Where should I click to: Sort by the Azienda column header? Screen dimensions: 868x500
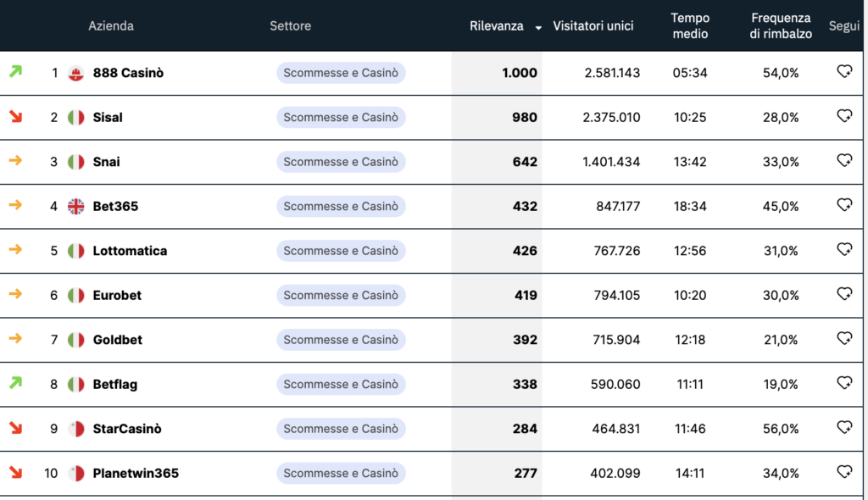(111, 26)
